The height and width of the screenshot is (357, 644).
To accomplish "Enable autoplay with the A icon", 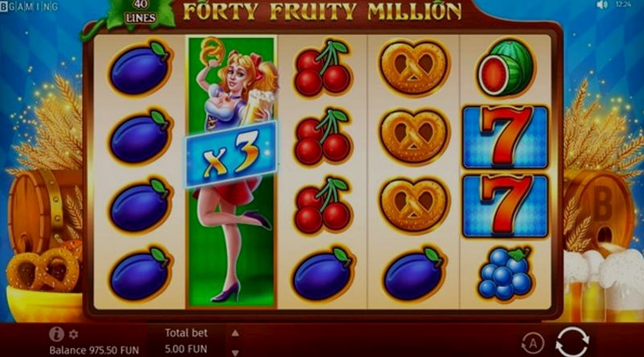I will coord(533,343).
